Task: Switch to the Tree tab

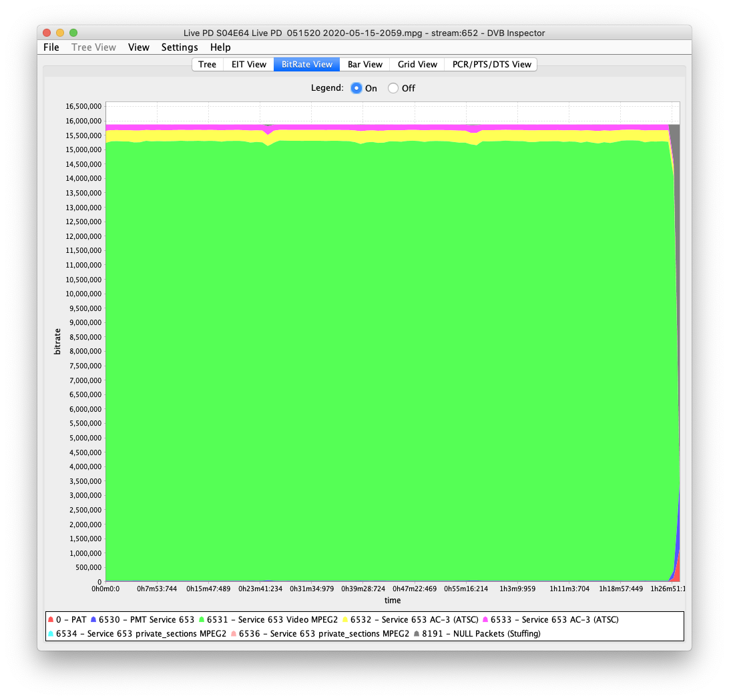Action: tap(207, 64)
